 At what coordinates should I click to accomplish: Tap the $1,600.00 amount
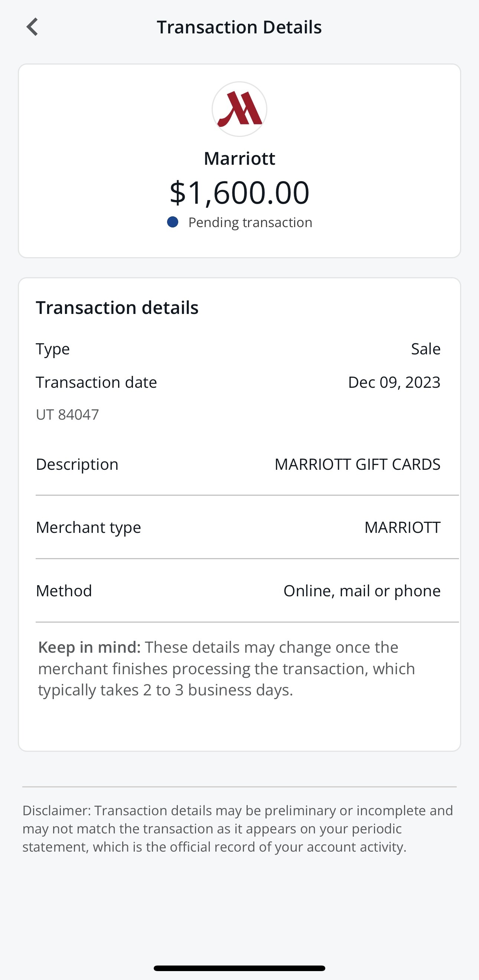[239, 193]
